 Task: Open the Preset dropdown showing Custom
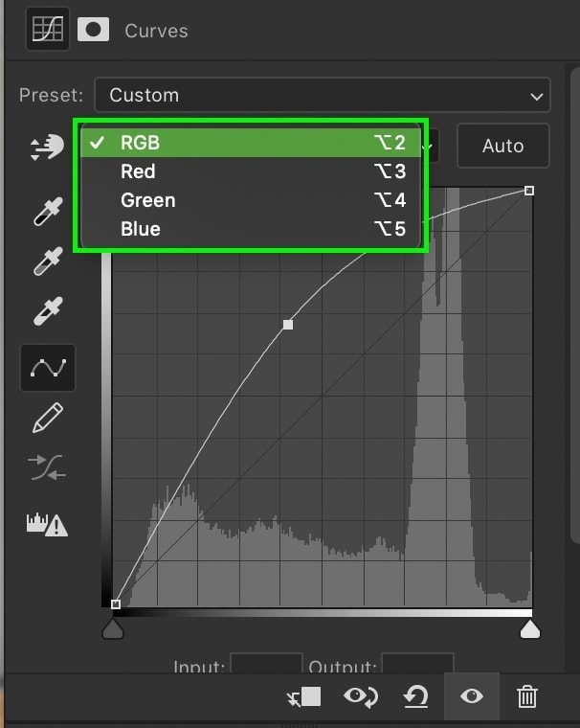coord(323,95)
